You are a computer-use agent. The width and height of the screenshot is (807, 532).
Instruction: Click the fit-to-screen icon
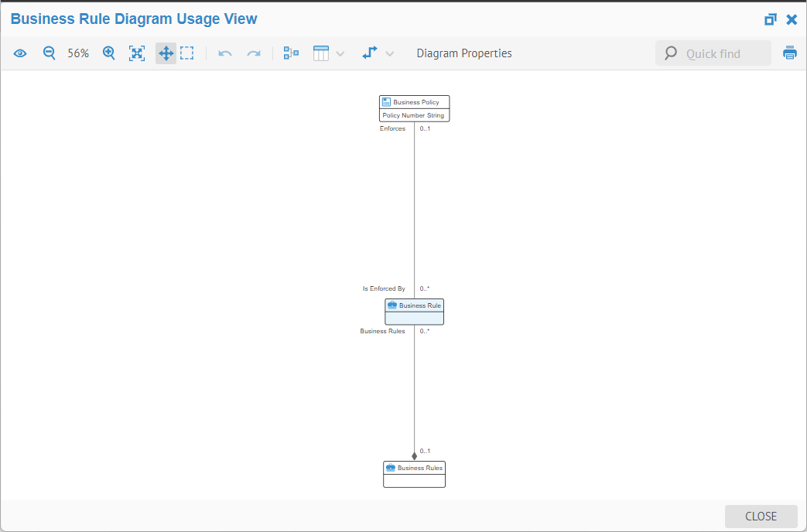137,53
